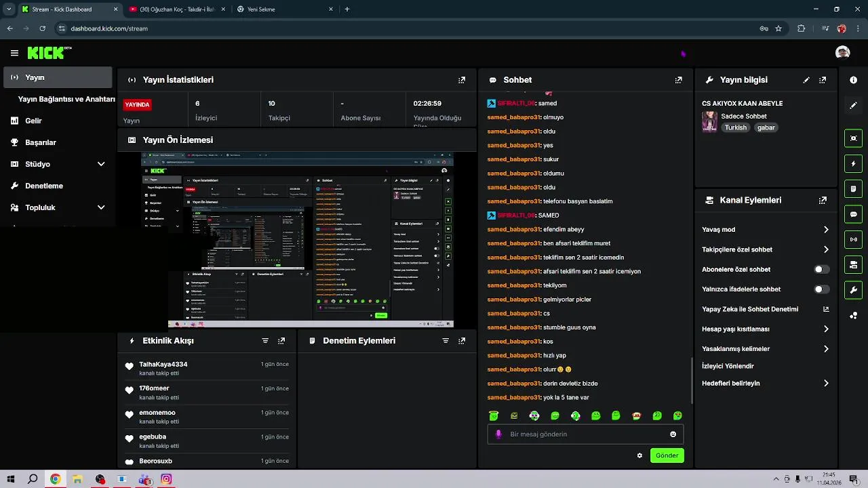Toggle the moderation log document icon in the right rail

pyautogui.click(x=853, y=188)
